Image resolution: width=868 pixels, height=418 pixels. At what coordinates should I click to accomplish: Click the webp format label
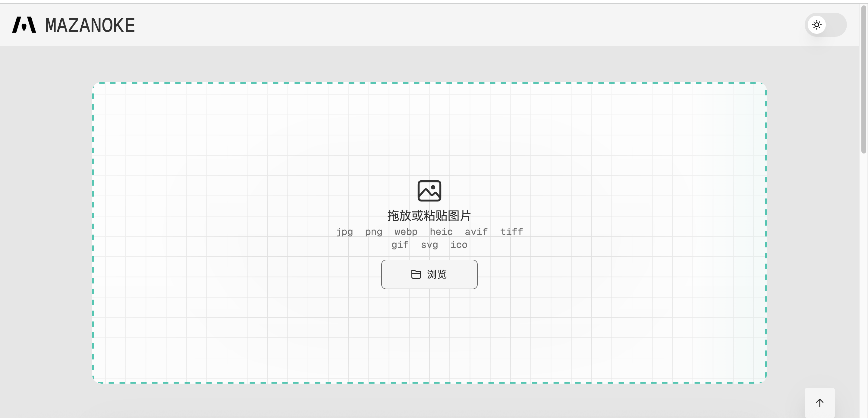tap(406, 232)
